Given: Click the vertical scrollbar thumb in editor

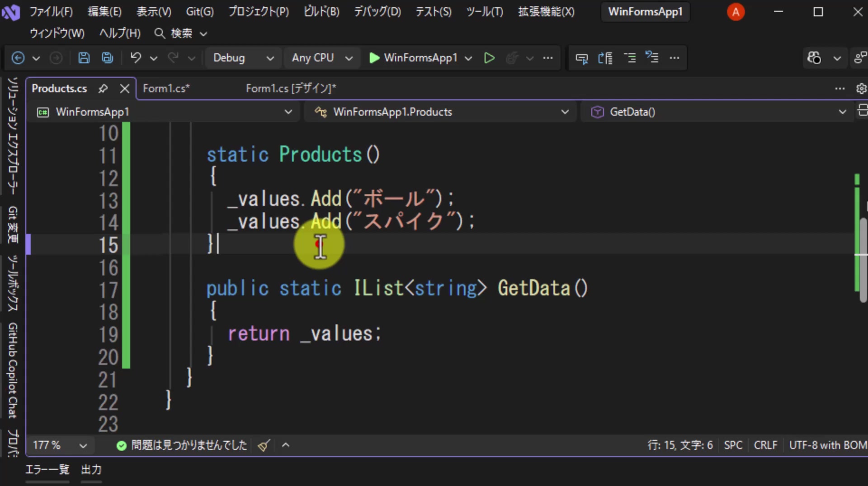Looking at the screenshot, I should click(863, 260).
